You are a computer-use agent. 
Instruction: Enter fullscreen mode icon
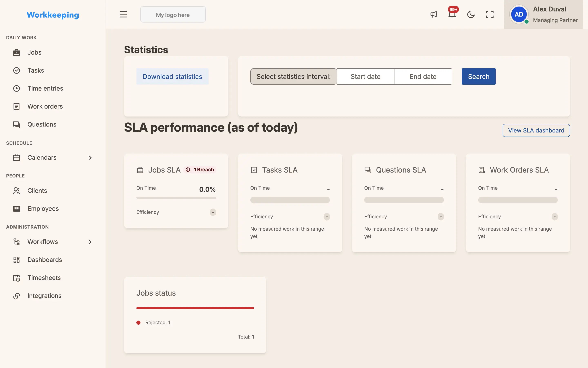pos(490,14)
